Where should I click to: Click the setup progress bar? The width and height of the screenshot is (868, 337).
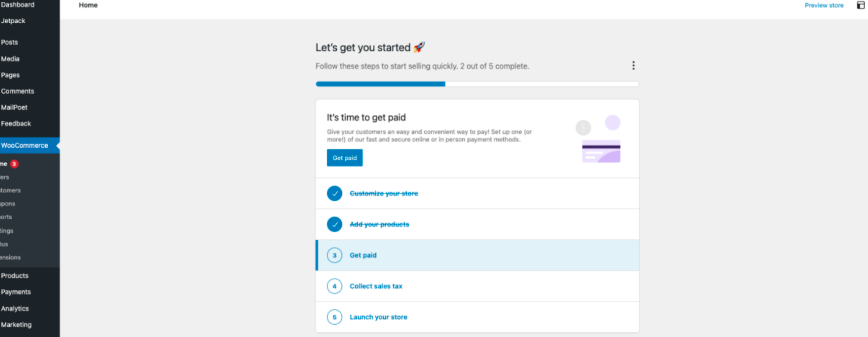coord(477,84)
